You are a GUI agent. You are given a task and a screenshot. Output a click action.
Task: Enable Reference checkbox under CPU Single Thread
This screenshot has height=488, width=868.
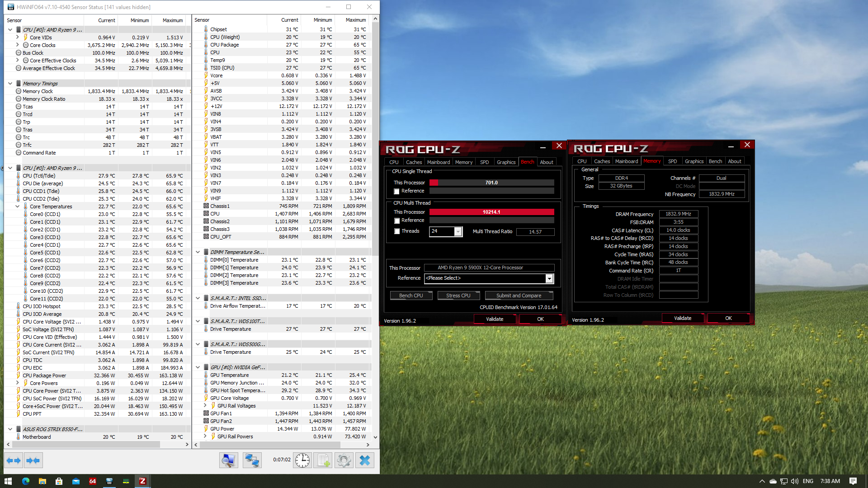396,191
